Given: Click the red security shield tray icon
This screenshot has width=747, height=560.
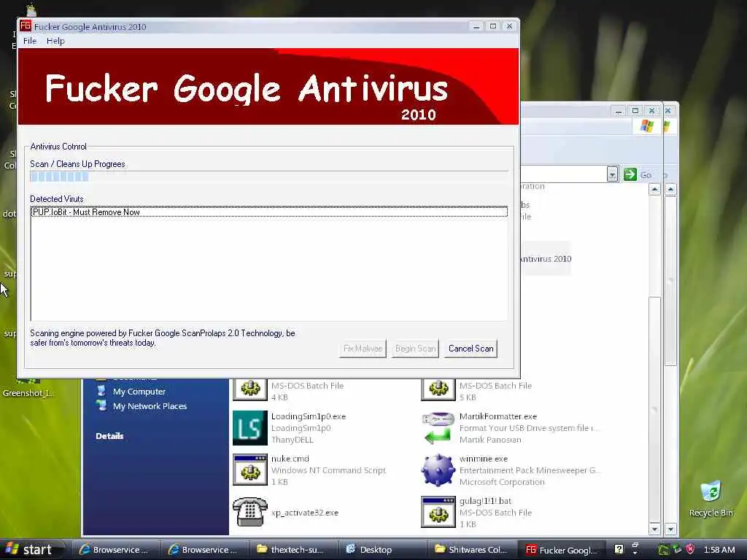Looking at the screenshot, I should (x=690, y=550).
